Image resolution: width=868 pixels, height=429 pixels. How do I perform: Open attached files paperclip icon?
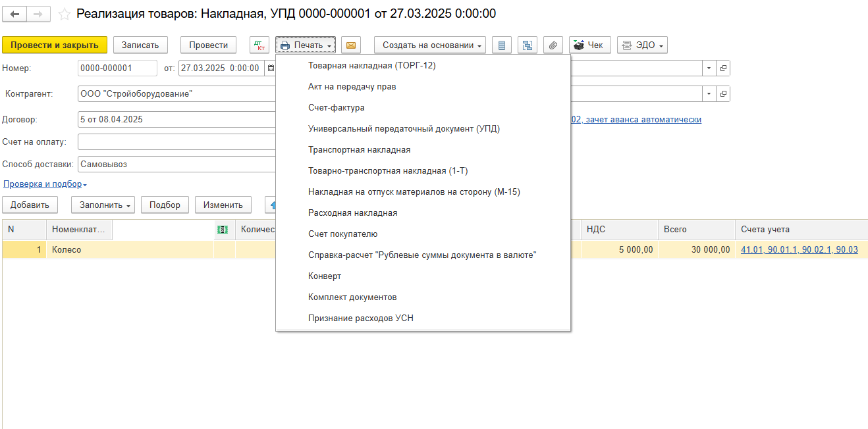[553, 45]
